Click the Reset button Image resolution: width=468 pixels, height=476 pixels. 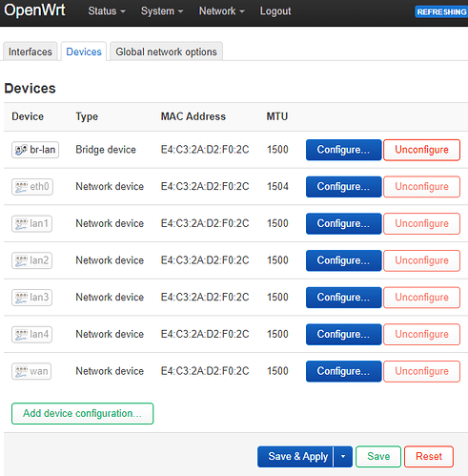click(429, 457)
